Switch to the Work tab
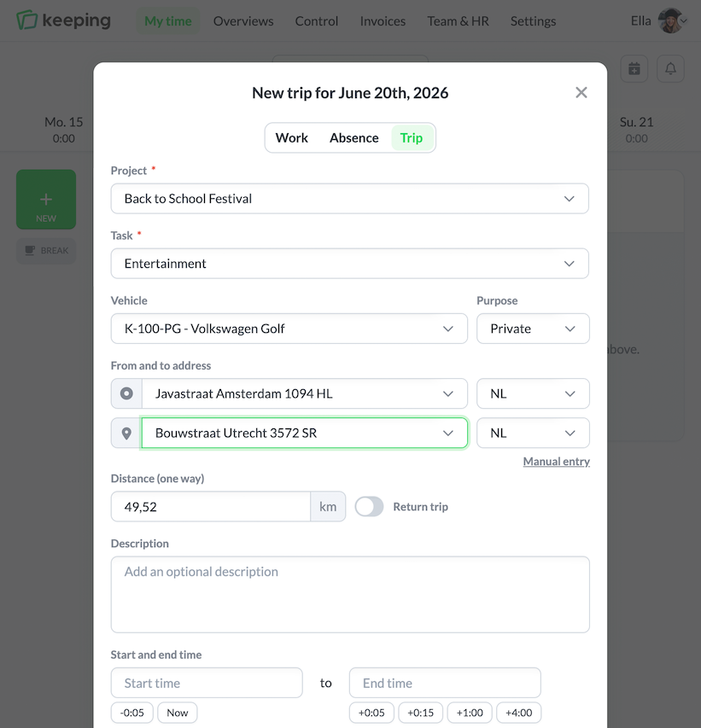The height and width of the screenshot is (728, 701). 292,138
